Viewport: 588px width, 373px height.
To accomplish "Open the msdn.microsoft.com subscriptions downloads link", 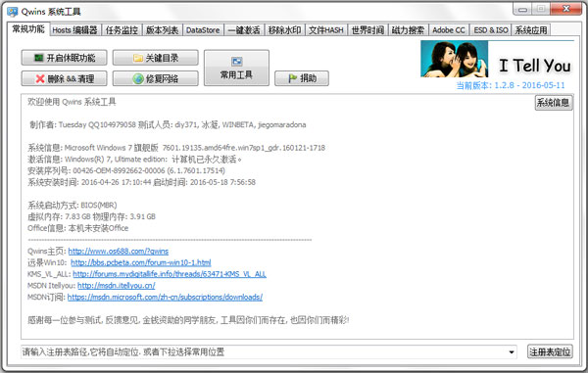I will click(x=165, y=298).
